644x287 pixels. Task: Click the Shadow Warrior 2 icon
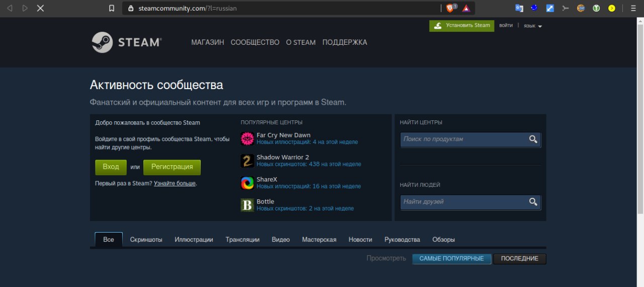[x=247, y=161]
